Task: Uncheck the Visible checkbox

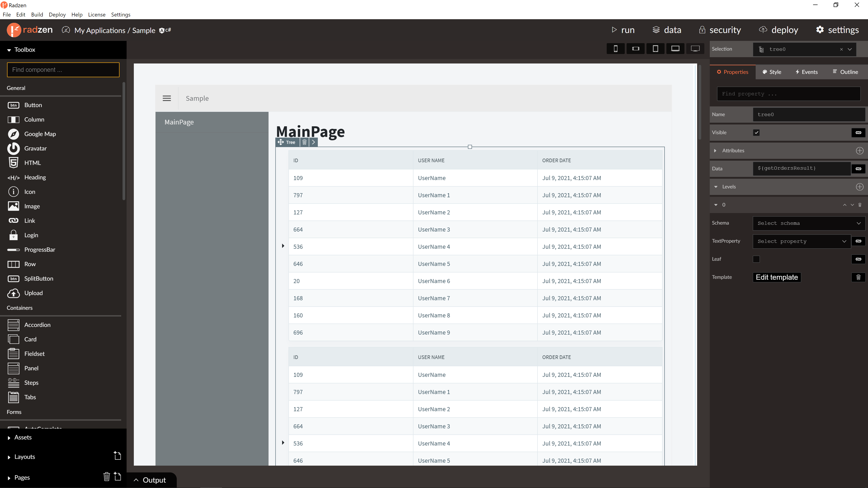Action: 756,132
